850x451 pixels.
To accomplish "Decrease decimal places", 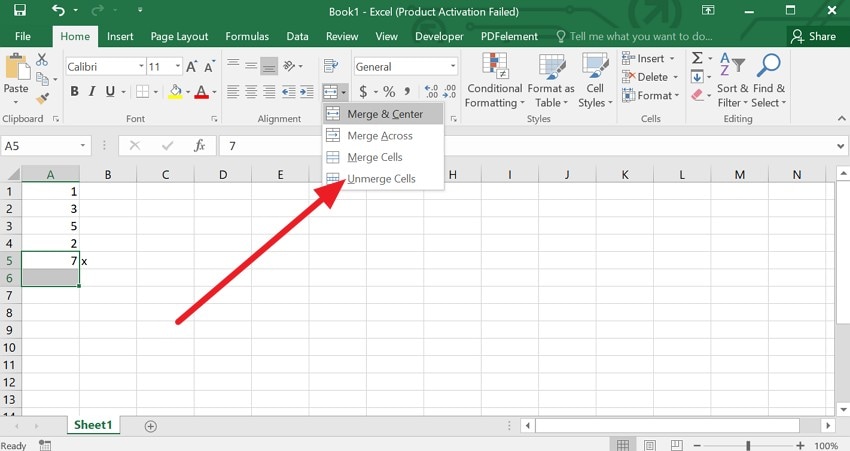I will [449, 92].
